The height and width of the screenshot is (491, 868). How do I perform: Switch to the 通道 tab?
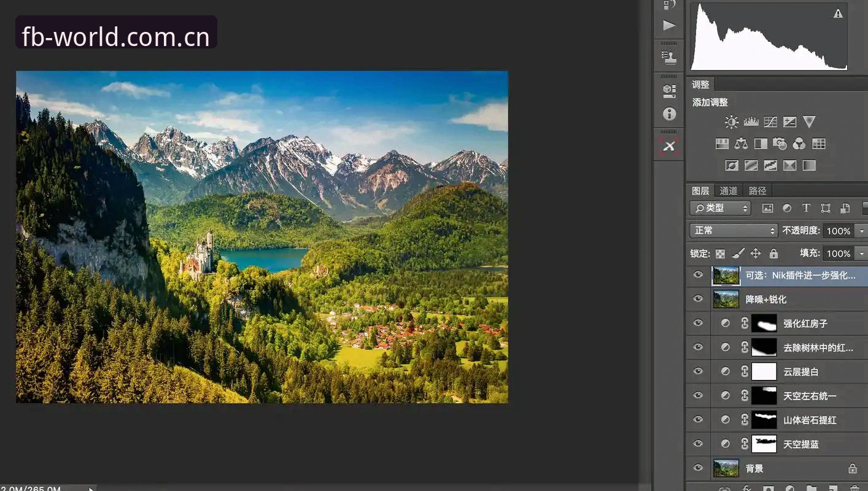point(729,191)
